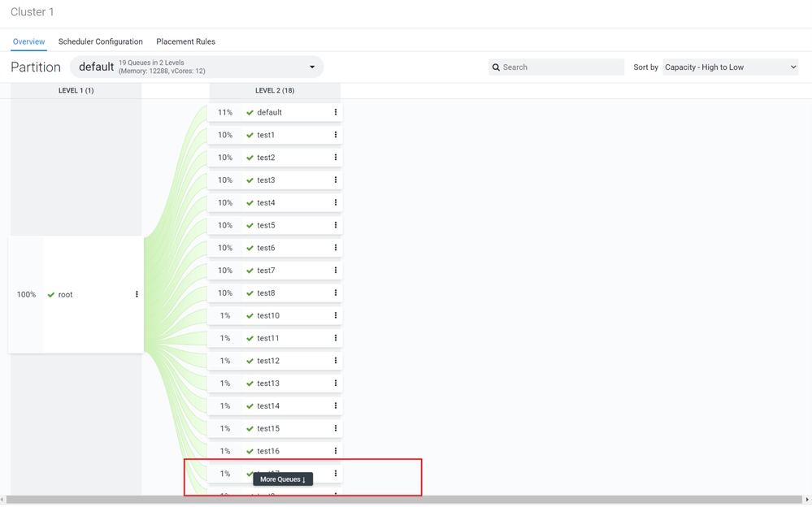Select the root queue name
The width and height of the screenshot is (812, 507).
65,294
